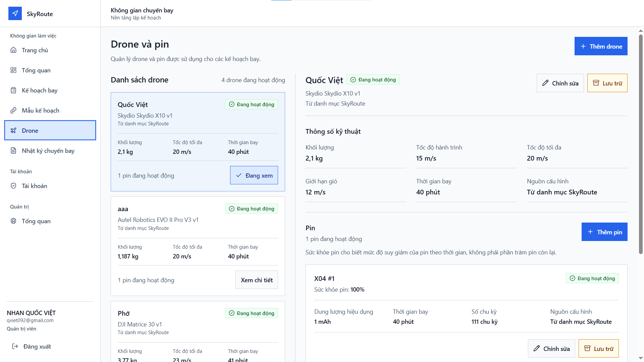Open Kế hoạch bay from the sidebar
The width and height of the screenshot is (644, 362).
tap(50, 90)
